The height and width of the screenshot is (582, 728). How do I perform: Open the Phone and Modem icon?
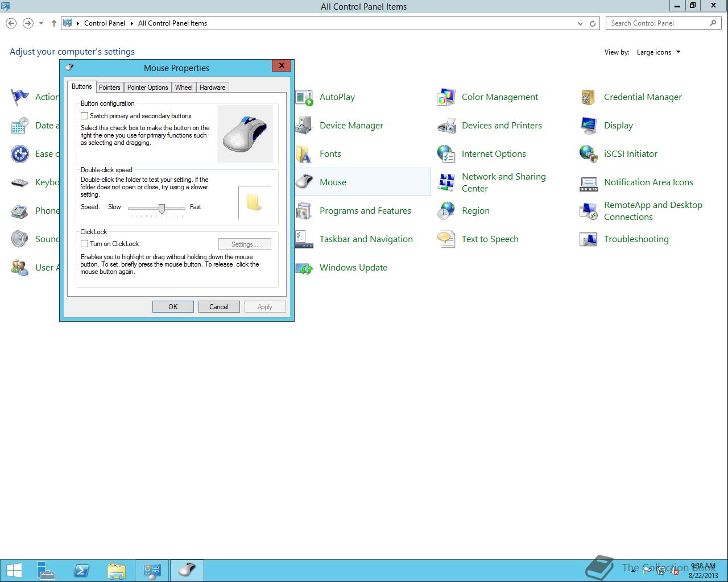pyautogui.click(x=20, y=211)
